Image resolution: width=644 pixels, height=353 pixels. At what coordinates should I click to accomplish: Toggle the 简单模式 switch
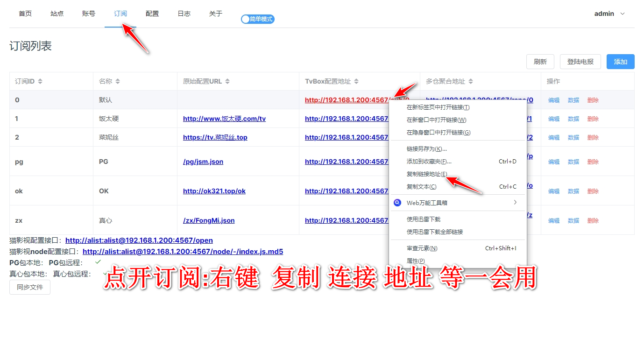click(x=257, y=19)
